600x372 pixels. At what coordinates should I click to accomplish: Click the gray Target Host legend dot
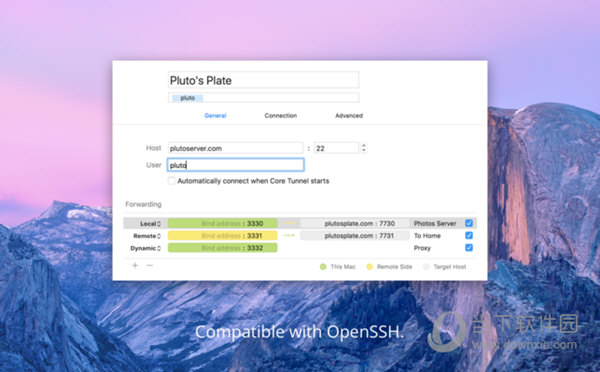(x=426, y=267)
